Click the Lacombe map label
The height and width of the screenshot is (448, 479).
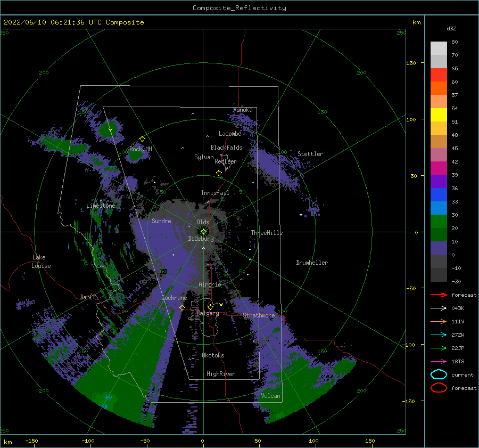click(x=230, y=134)
